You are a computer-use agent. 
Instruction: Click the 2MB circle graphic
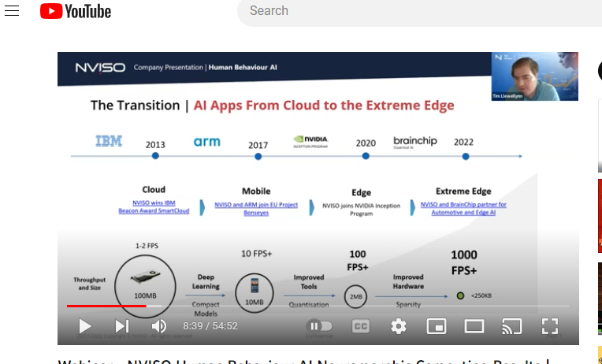pos(355,296)
